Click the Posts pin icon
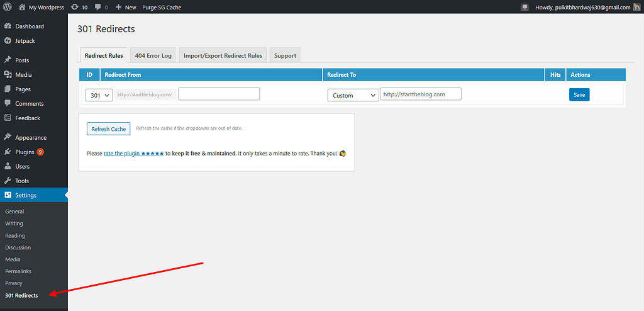 (8, 60)
